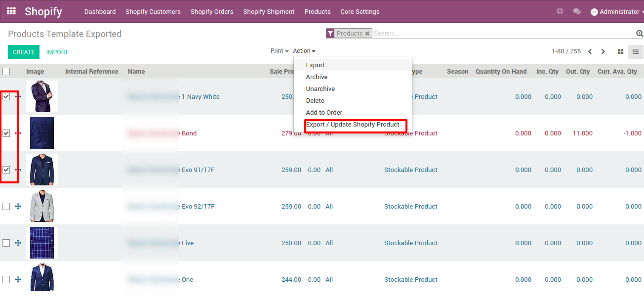Switch to kanban view icon
Viewport: 644px width, 304px height.
pyautogui.click(x=620, y=51)
